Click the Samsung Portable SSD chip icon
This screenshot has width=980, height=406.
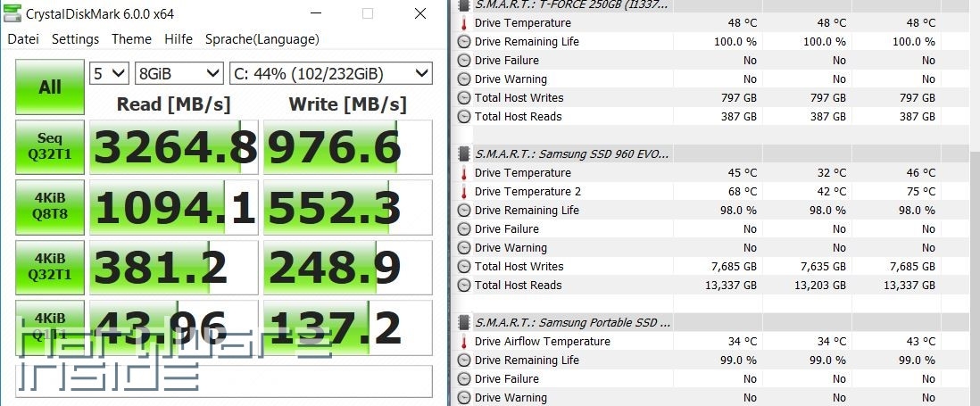tap(463, 322)
